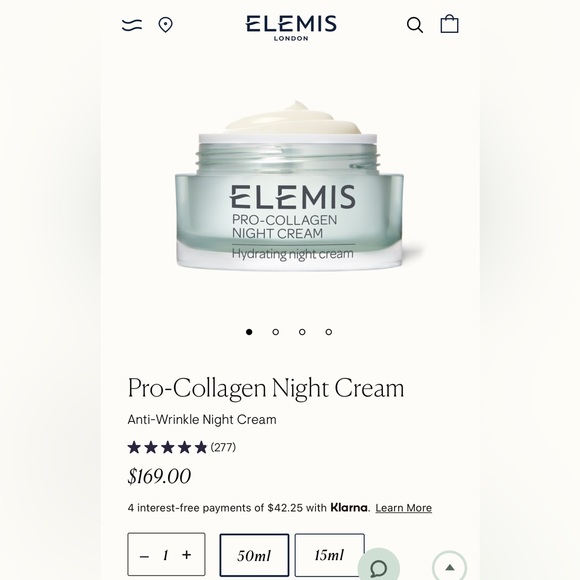Follow the Klarna Learn More link

404,508
